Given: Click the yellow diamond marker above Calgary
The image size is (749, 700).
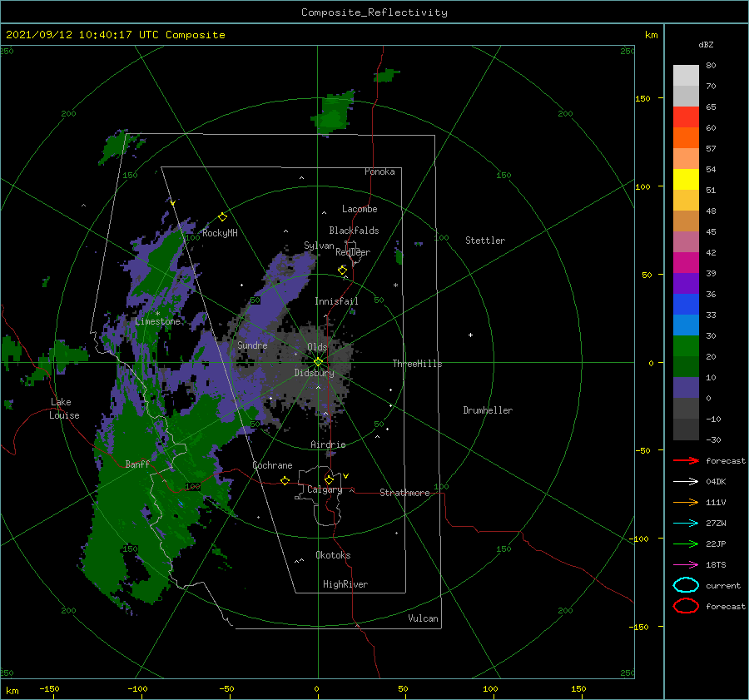Looking at the screenshot, I should click(x=329, y=479).
